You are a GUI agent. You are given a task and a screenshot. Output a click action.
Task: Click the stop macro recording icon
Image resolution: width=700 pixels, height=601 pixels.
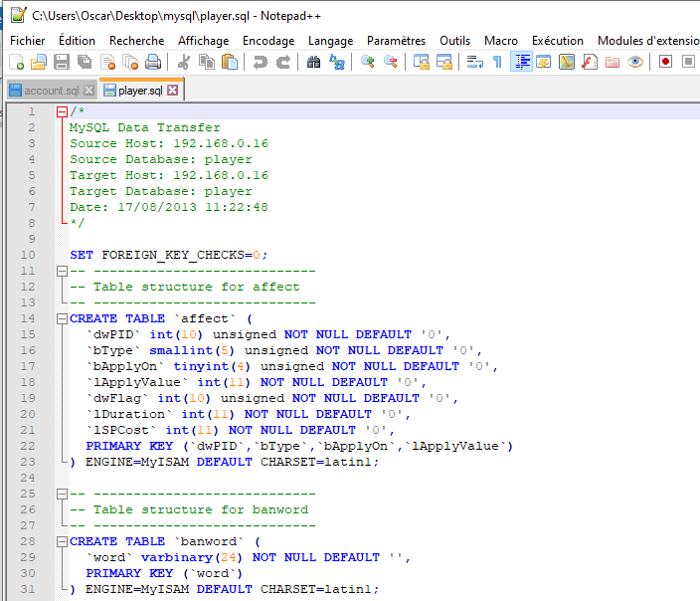pyautogui.click(x=688, y=62)
